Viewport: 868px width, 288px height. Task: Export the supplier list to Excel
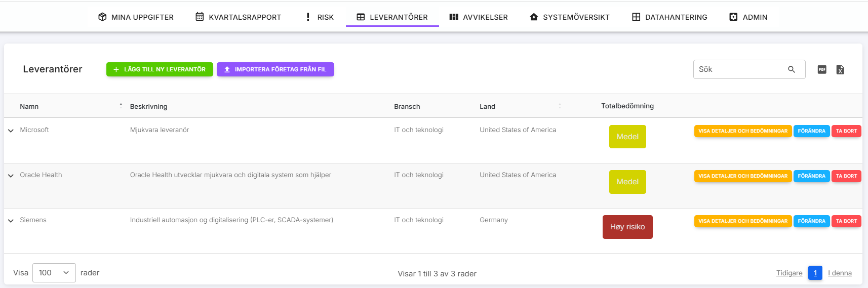pyautogui.click(x=840, y=69)
